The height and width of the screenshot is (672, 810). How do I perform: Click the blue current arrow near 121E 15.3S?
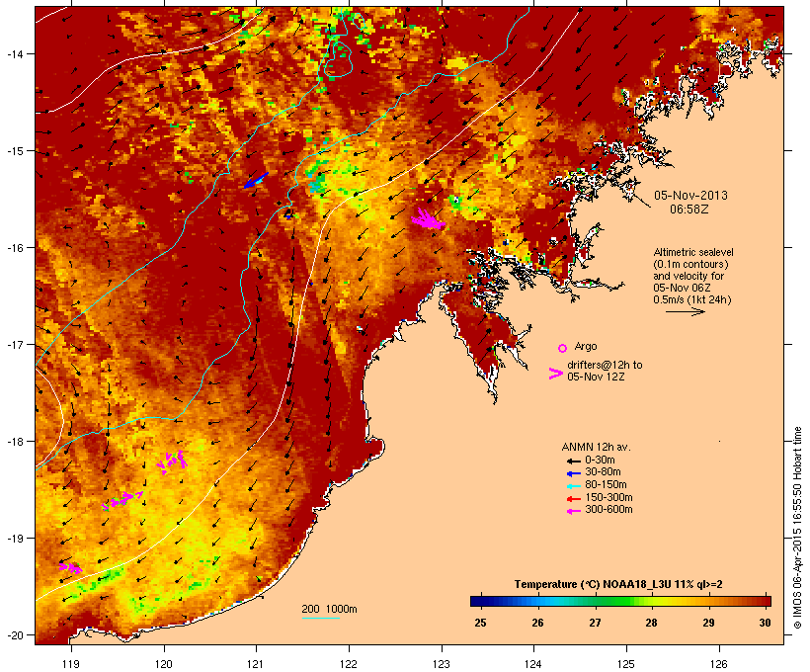point(256,180)
